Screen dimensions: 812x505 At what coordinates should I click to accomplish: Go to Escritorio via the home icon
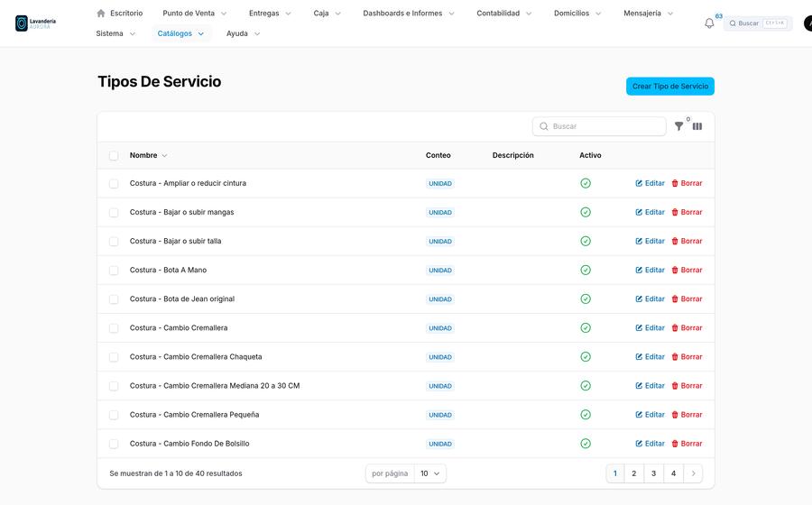[101, 13]
